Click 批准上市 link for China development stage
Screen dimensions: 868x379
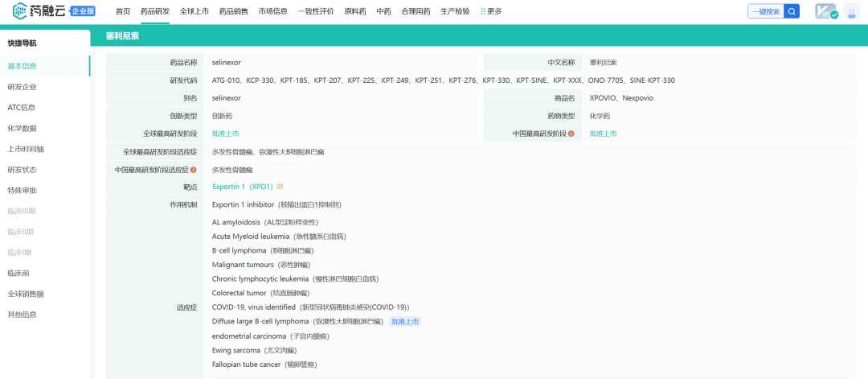pyautogui.click(x=603, y=134)
